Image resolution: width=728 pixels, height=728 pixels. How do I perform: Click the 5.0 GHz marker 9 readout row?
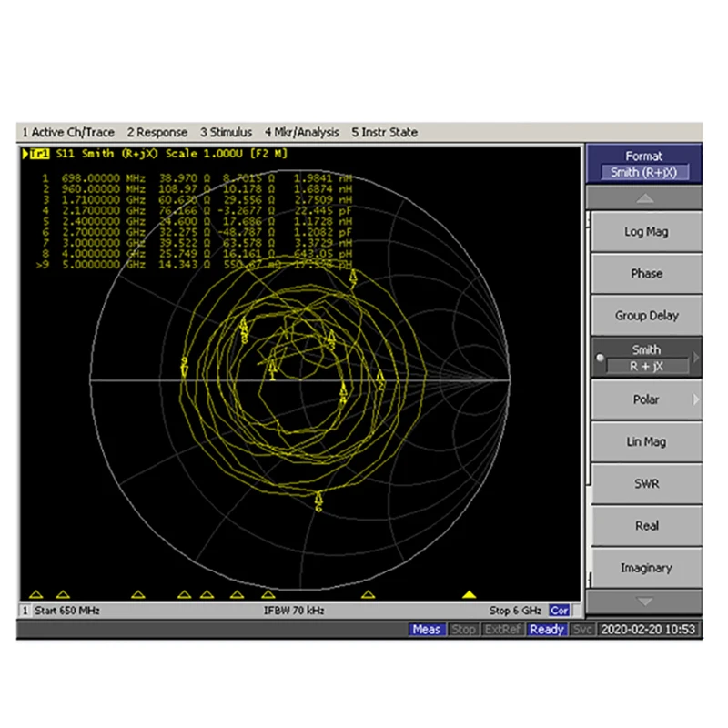tap(194, 264)
